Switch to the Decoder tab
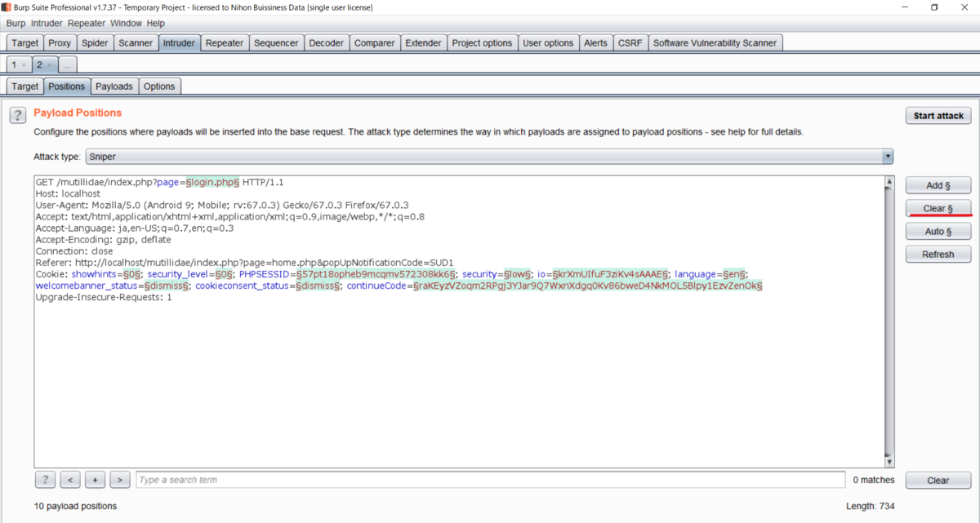980x523 pixels. point(327,43)
